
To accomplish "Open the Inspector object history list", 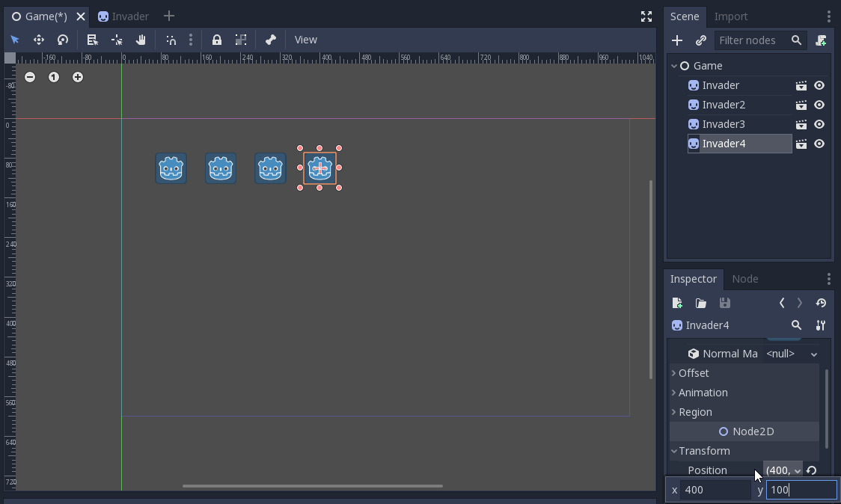I will [x=821, y=303].
